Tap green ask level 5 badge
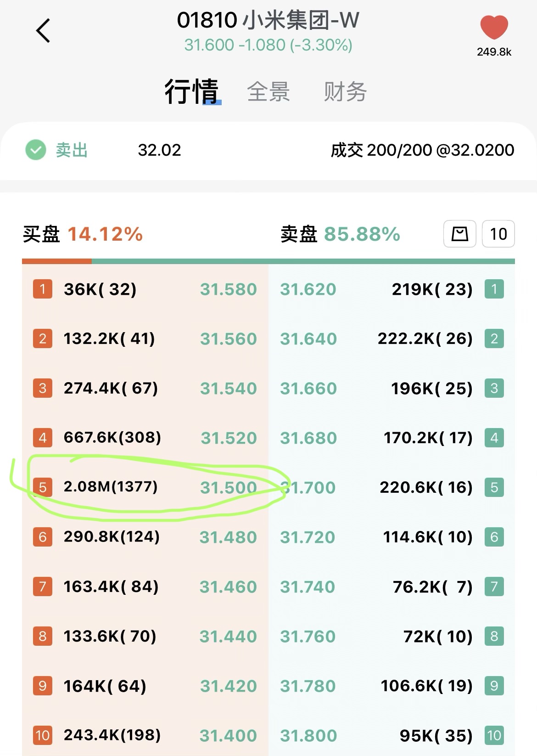 click(x=494, y=487)
